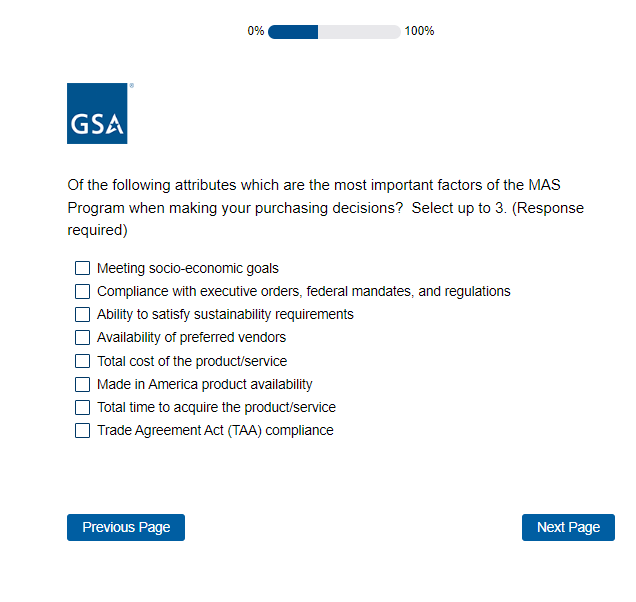The height and width of the screenshot is (602, 636).
Task: Click the 0% progress label
Action: (x=256, y=31)
